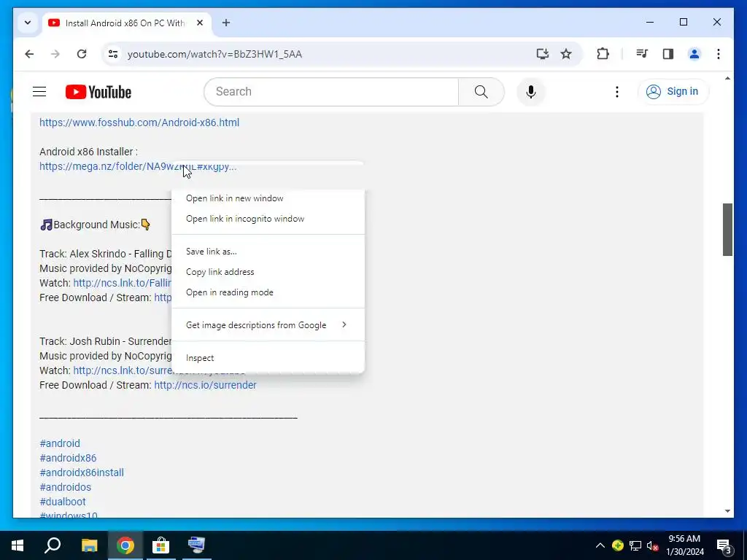
Task: Select Copy link address
Action: 268,272
